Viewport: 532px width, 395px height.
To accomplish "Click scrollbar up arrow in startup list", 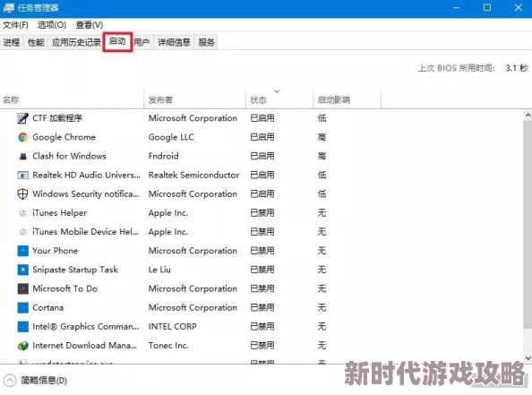I will pyautogui.click(x=528, y=116).
